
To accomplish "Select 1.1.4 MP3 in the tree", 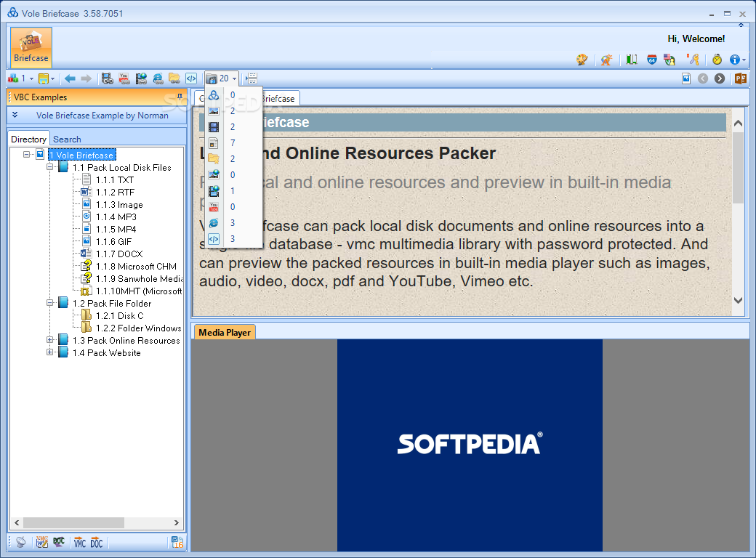I will [x=116, y=217].
